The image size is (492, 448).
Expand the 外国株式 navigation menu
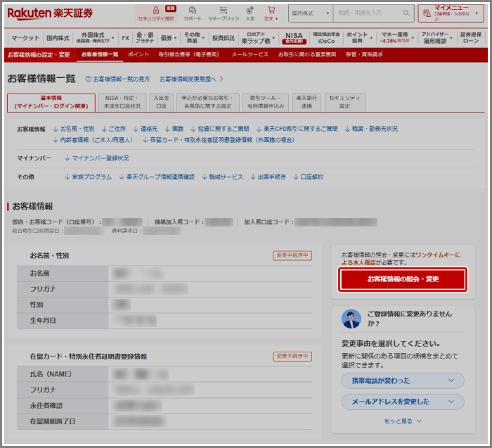pyautogui.click(x=95, y=38)
